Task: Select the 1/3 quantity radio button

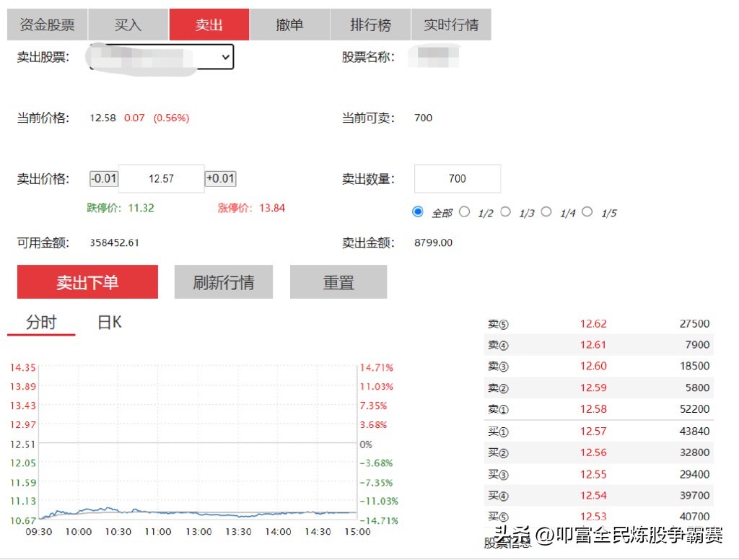Action: coord(507,211)
